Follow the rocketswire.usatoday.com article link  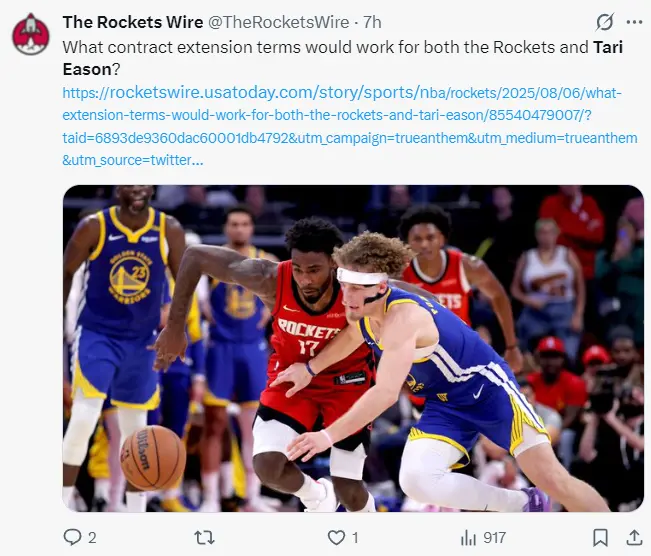(350, 126)
